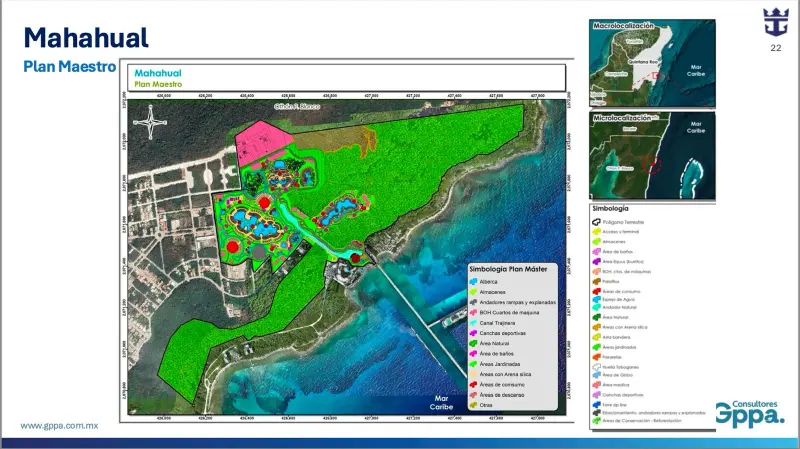Click the Canal Trajinera legend symbol
Screen dimensions: 800x449
(474, 321)
